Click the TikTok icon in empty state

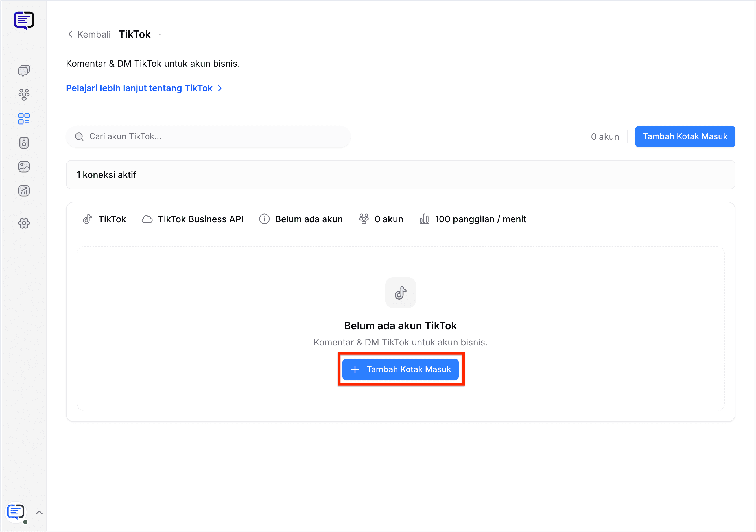click(x=400, y=293)
